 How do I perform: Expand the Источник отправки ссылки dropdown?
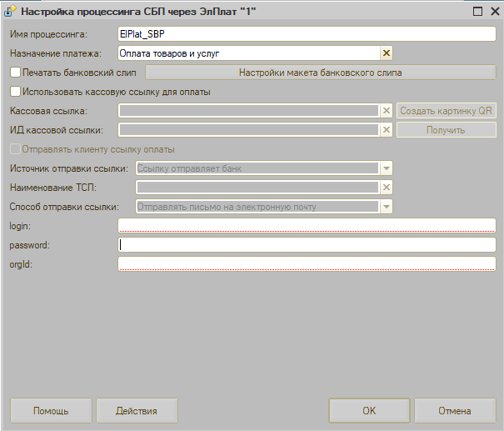click(386, 168)
